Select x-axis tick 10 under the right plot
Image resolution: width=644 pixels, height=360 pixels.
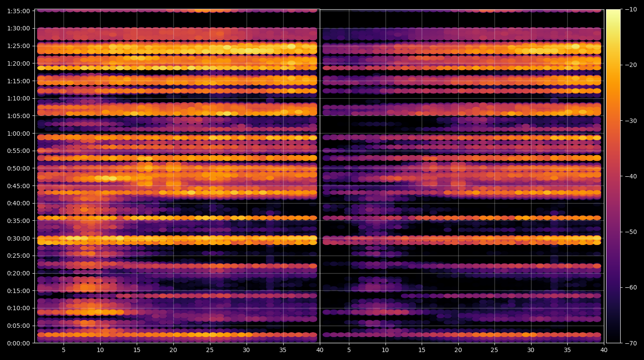(386, 350)
